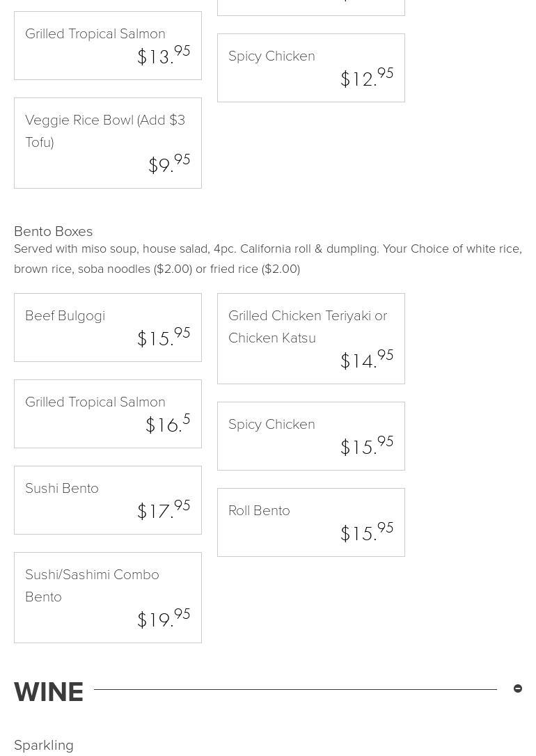Select the Beef Bulgogi bento box
The width and height of the screenshot is (536, 756).
click(108, 327)
